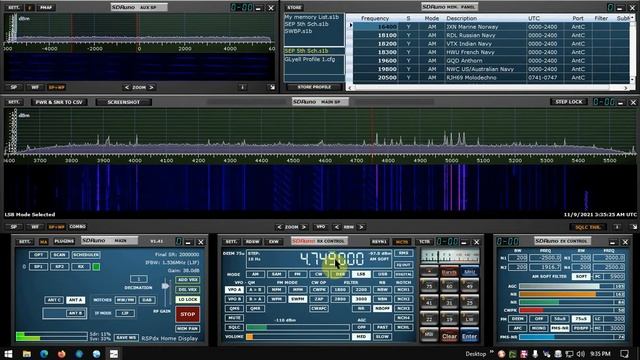This screenshot has width=640, height=360.
Task: Open SETT. in RX Control panel
Action: (231, 242)
